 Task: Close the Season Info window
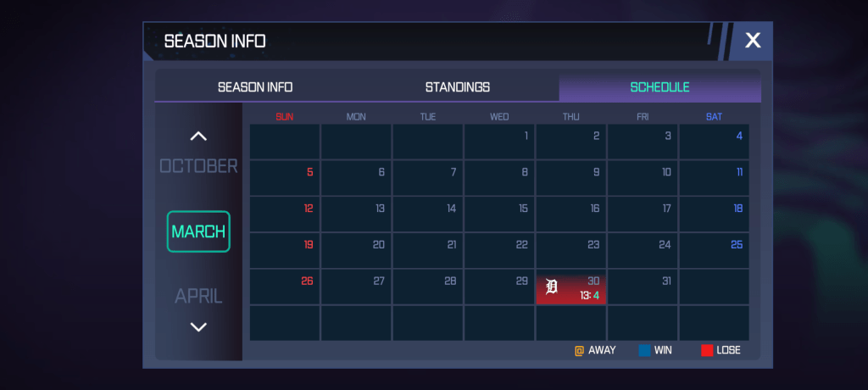[753, 40]
